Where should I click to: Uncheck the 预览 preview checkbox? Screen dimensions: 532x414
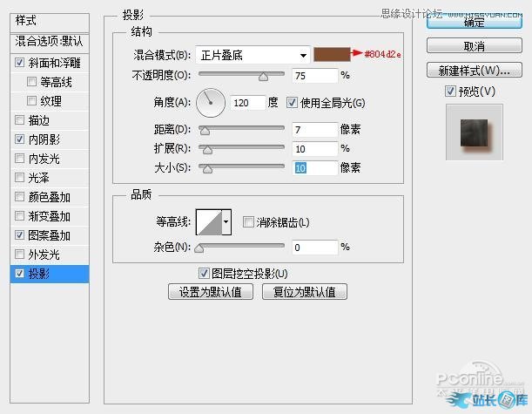coord(450,91)
